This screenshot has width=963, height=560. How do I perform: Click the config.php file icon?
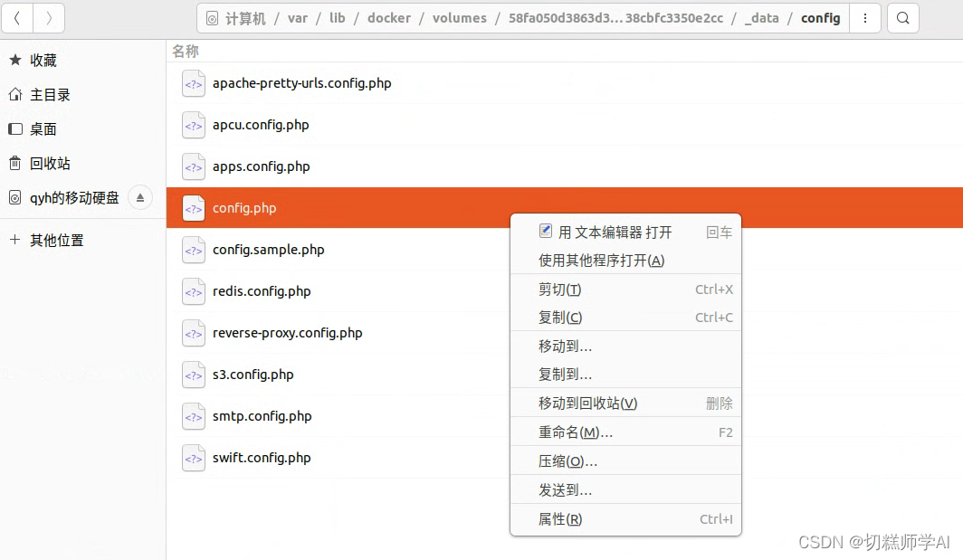coord(194,209)
